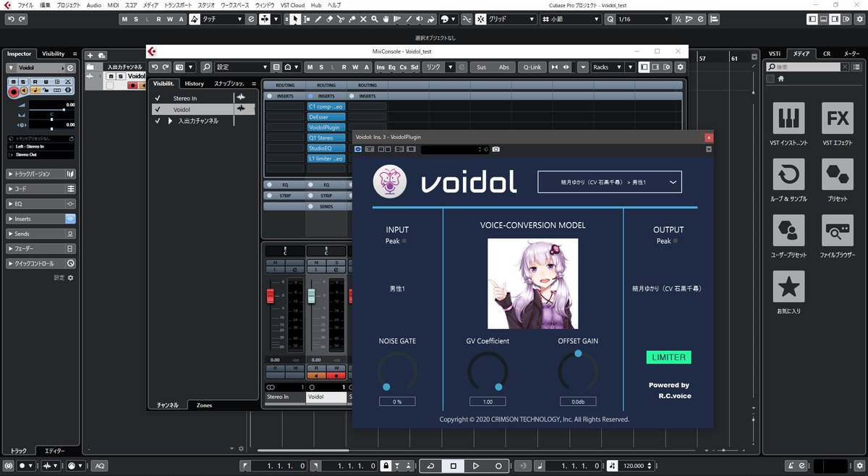Viewport: 868px width, 476px height.
Task: Select the Split scissors tool
Action: tap(341, 19)
